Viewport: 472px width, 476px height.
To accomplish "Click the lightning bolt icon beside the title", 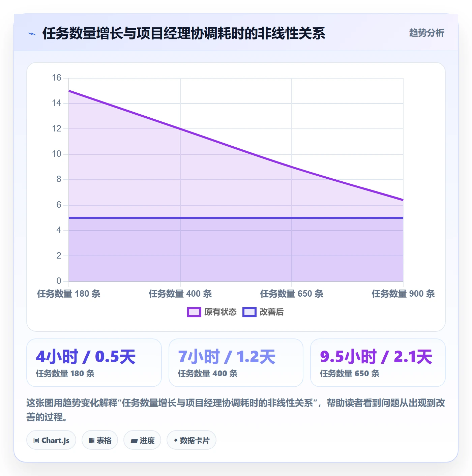I will 32,34.
